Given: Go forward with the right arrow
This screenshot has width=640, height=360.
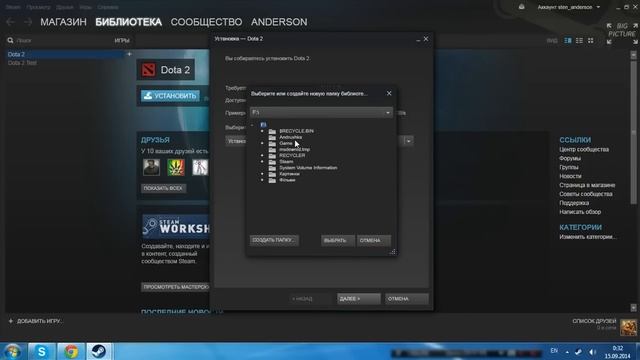Looking at the screenshot, I should click(27, 22).
